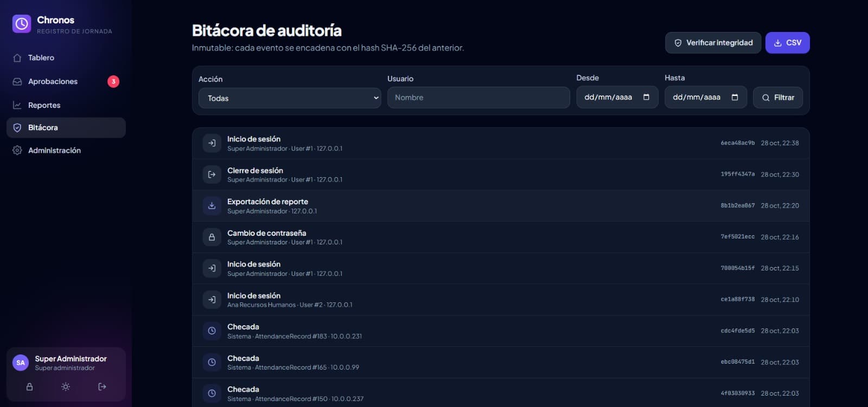Toggle light/dark theme sun icon
Screen dimensions: 868x407
point(66,387)
